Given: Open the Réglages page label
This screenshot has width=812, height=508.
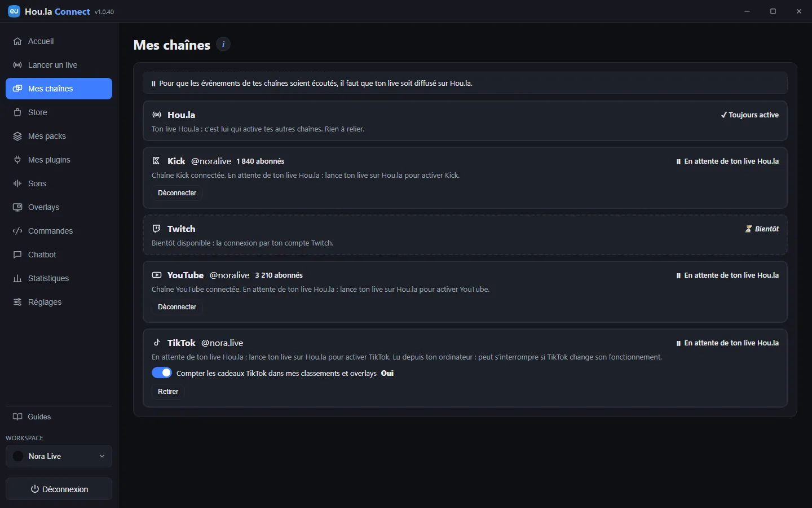Looking at the screenshot, I should 45,302.
